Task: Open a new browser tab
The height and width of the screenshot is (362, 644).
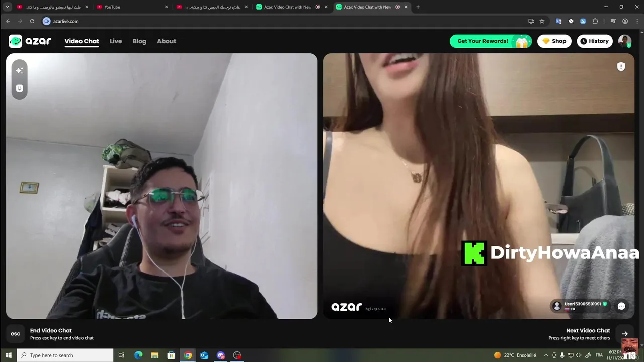Action: point(418,7)
